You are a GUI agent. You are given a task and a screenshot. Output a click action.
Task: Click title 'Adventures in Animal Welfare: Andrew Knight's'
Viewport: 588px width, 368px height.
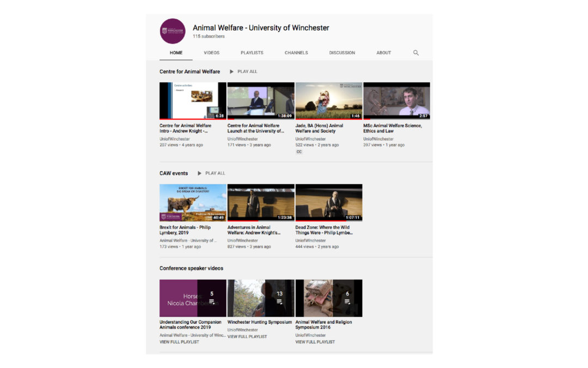254,230
